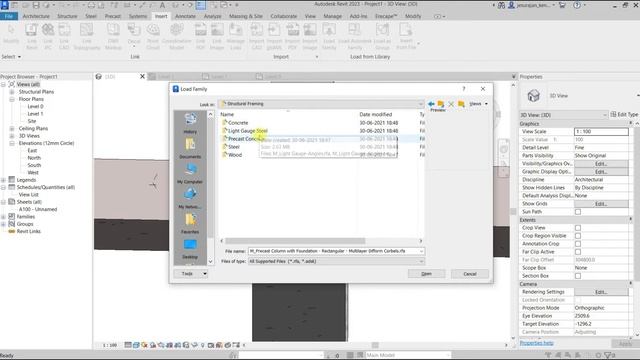
Task: Click the help question mark in Load Family dialog
Action: tap(464, 89)
